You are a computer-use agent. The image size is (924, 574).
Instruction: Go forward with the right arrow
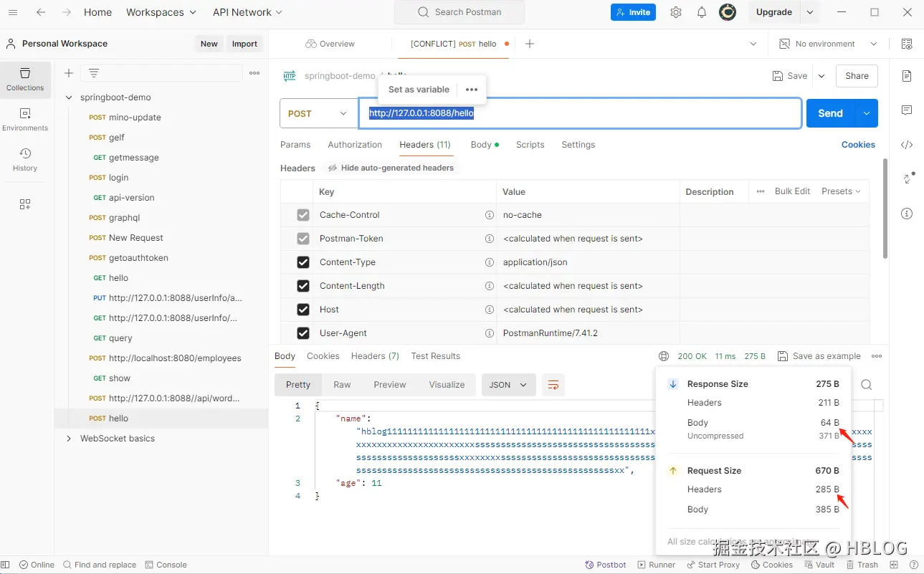point(67,12)
